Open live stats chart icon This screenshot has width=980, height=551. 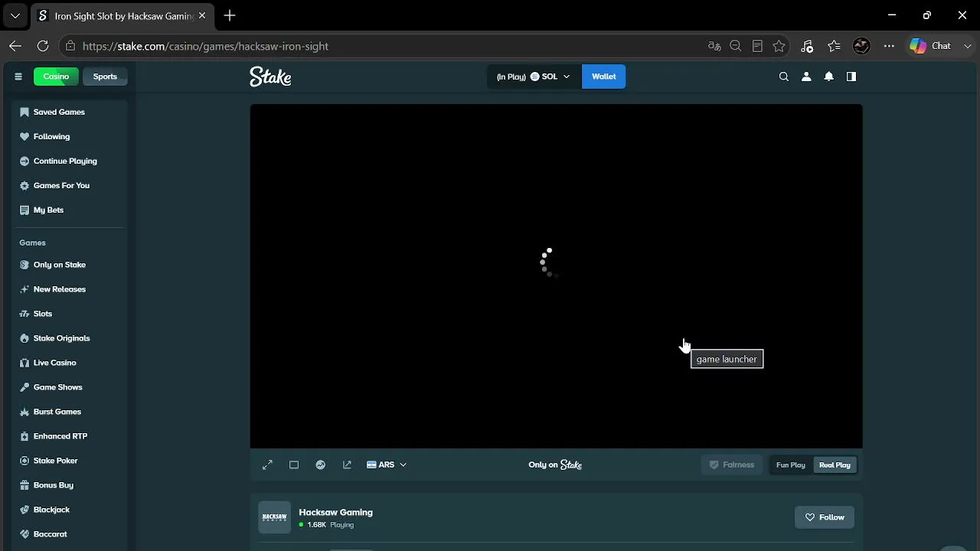[x=321, y=465]
